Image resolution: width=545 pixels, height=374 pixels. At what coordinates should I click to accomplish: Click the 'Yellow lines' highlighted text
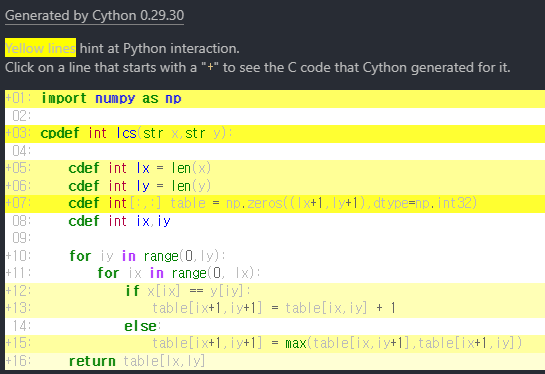tap(40, 48)
